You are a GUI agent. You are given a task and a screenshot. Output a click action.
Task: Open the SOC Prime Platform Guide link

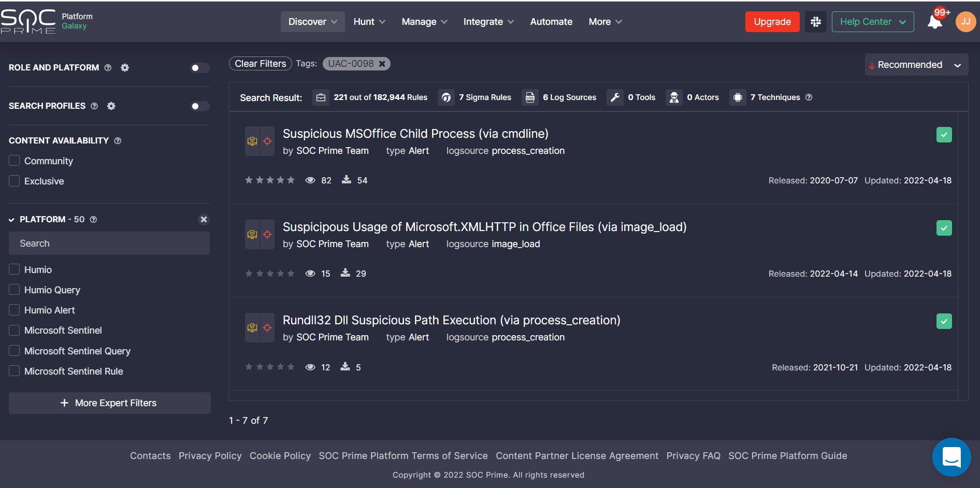tap(787, 456)
